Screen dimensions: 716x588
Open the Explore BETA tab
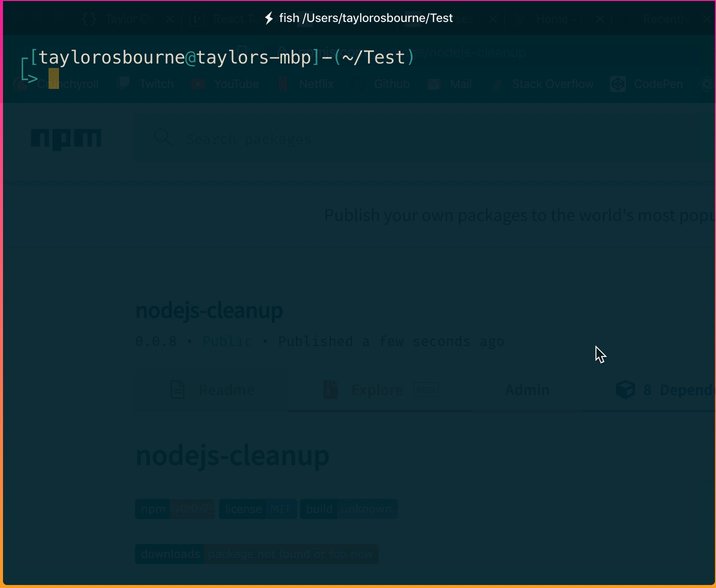click(x=381, y=390)
